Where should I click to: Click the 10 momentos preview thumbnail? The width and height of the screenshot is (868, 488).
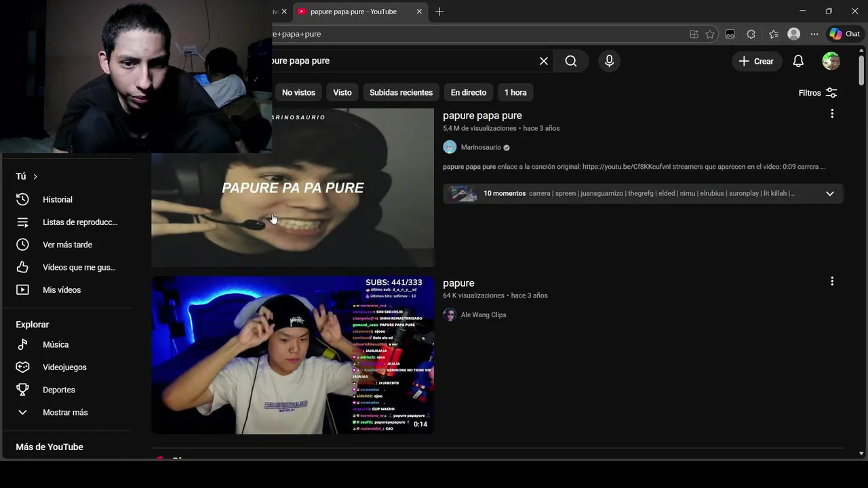click(x=464, y=193)
